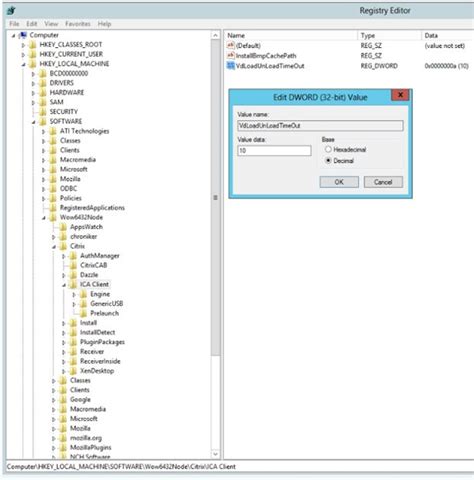474x480 pixels.
Task: Click the HKEY_CLASSES_ROOT folder icon
Action: point(33,45)
